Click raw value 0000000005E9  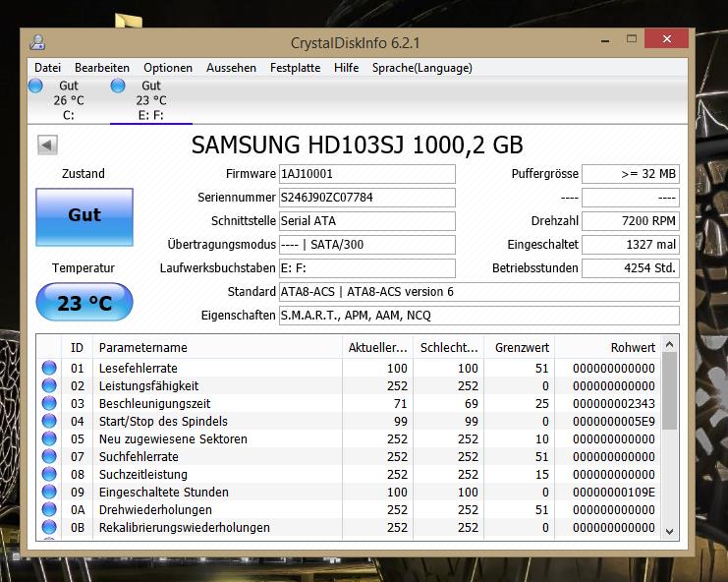(x=614, y=422)
